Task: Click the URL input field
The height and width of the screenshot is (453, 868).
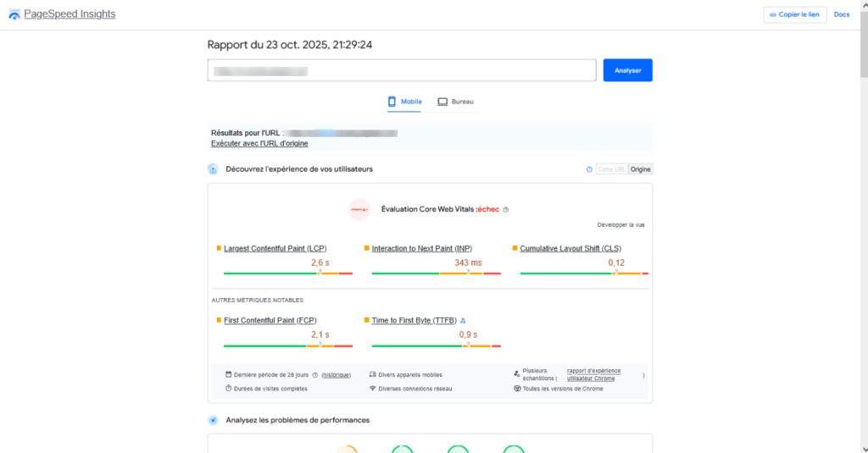Action: click(x=401, y=70)
